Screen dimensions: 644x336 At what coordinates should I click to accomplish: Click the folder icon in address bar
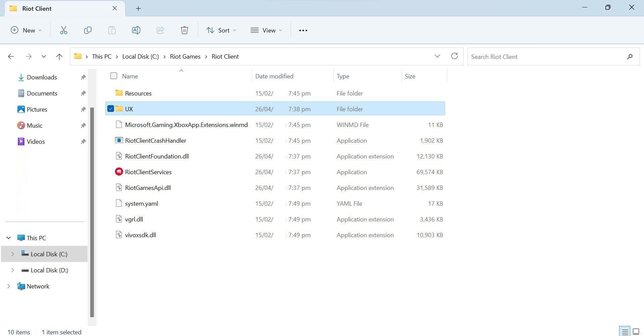coord(78,56)
